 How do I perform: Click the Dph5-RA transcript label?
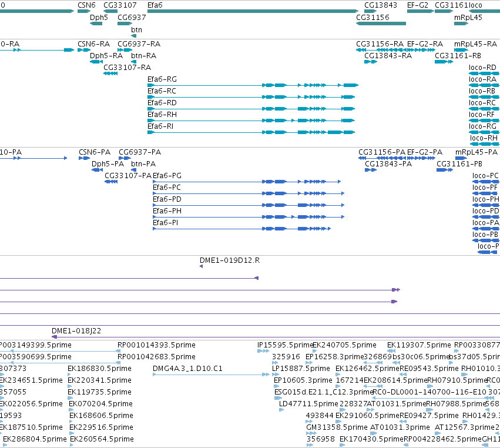[x=106, y=55]
